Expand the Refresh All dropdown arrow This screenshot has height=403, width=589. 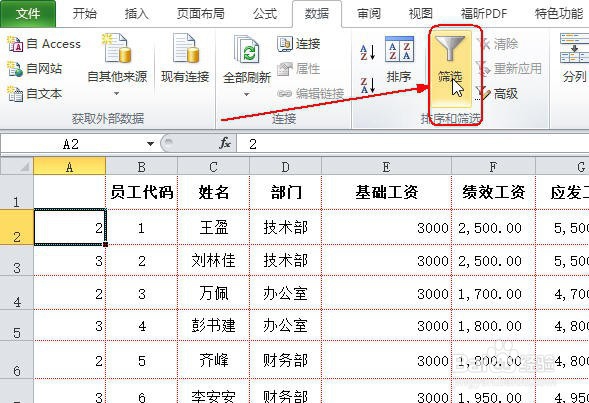coord(247,94)
